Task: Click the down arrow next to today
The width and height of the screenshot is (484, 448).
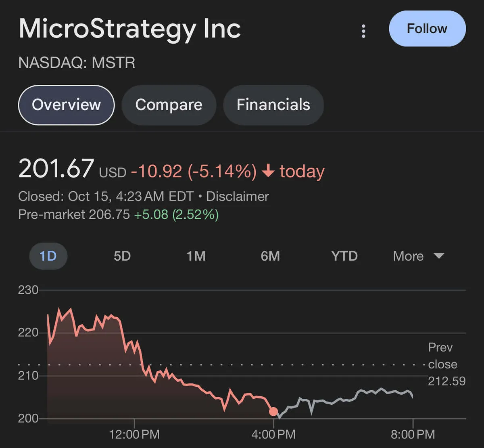Action: point(268,172)
